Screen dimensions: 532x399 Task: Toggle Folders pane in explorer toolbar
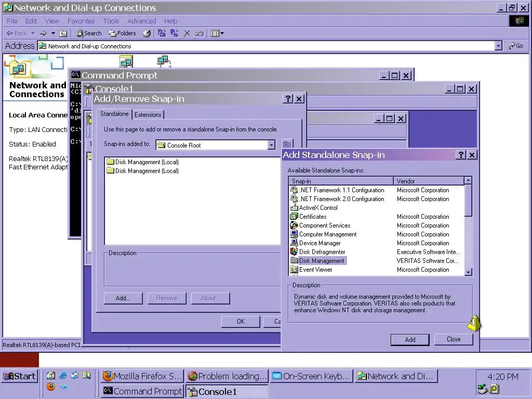click(x=122, y=33)
